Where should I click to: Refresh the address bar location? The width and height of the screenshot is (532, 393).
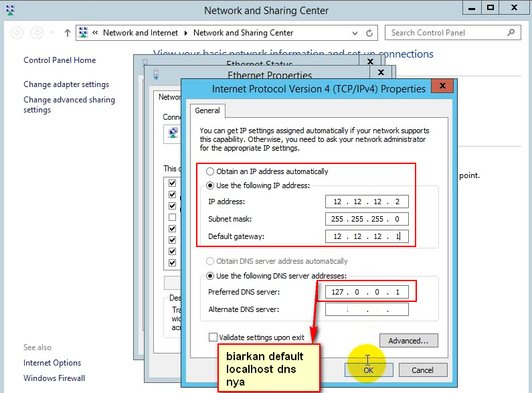pyautogui.click(x=369, y=33)
